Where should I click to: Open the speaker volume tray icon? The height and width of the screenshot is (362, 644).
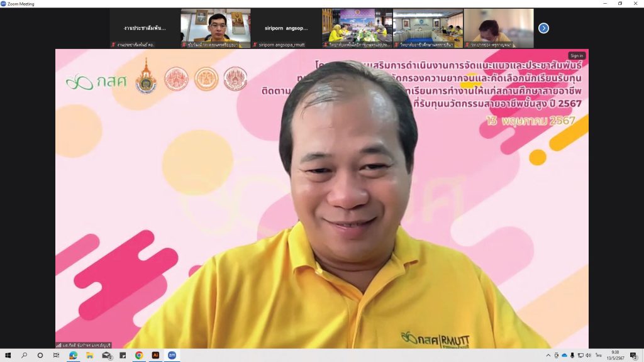(x=588, y=356)
